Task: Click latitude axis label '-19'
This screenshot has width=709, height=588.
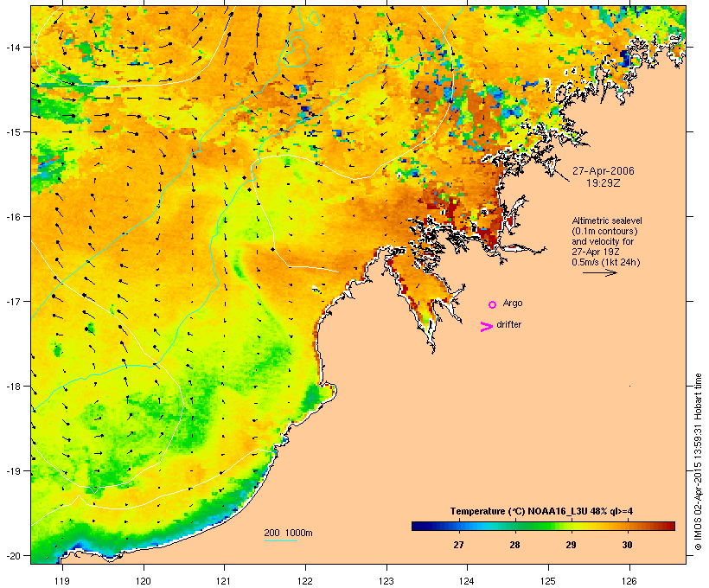Action: click(12, 471)
